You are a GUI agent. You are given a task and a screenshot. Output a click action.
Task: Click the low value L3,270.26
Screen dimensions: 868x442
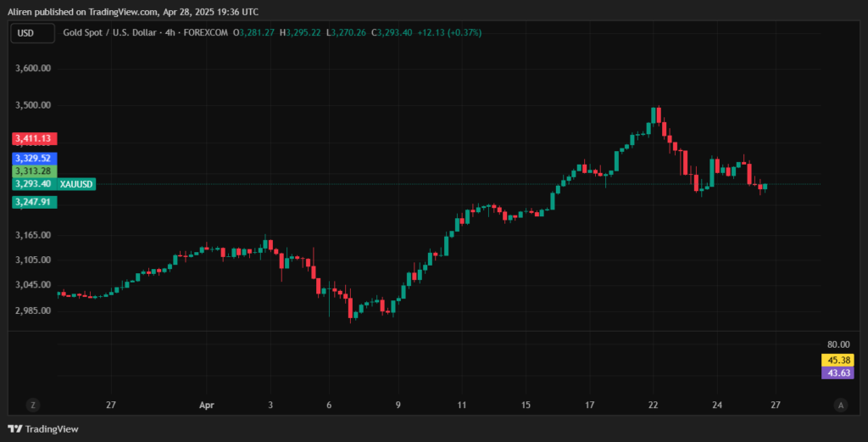pos(346,33)
